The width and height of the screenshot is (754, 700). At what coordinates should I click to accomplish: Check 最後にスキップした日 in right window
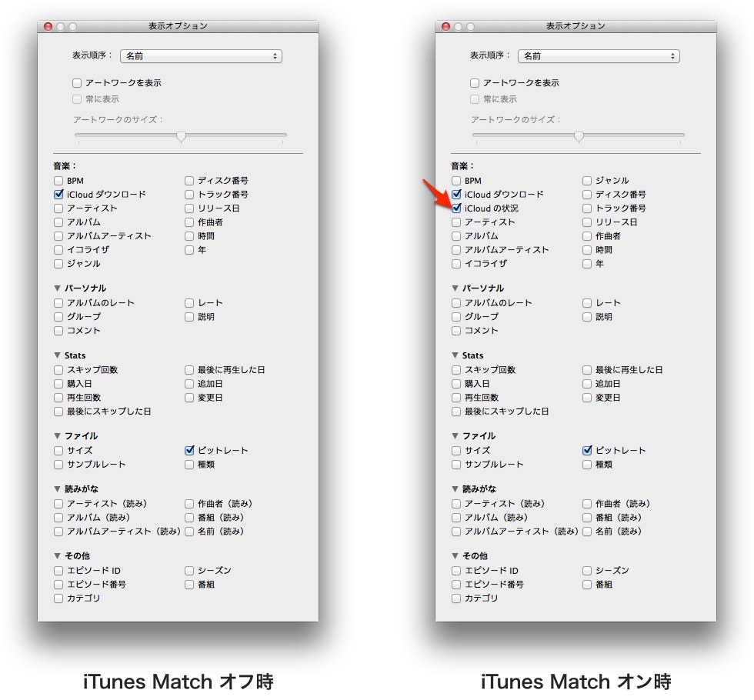pyautogui.click(x=456, y=412)
